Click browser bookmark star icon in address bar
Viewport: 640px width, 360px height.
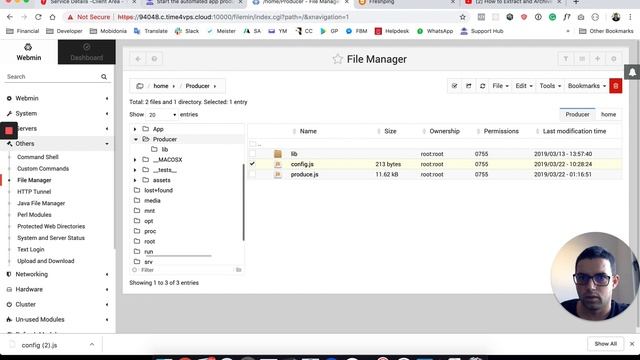point(462,17)
